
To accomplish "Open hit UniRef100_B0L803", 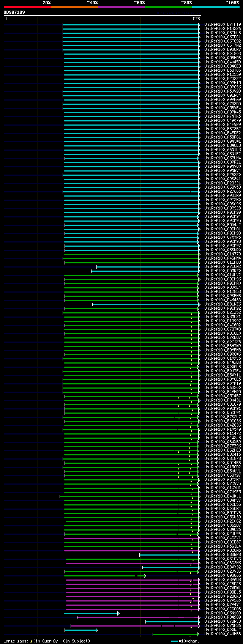I will [222, 54].
